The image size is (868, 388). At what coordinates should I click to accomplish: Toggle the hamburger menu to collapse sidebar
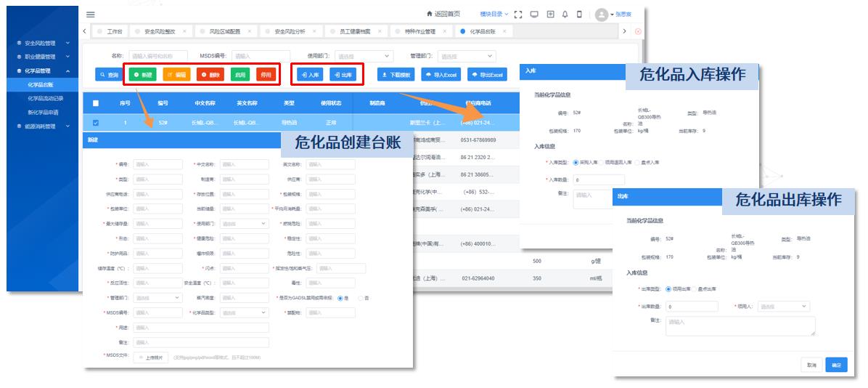pos(90,15)
